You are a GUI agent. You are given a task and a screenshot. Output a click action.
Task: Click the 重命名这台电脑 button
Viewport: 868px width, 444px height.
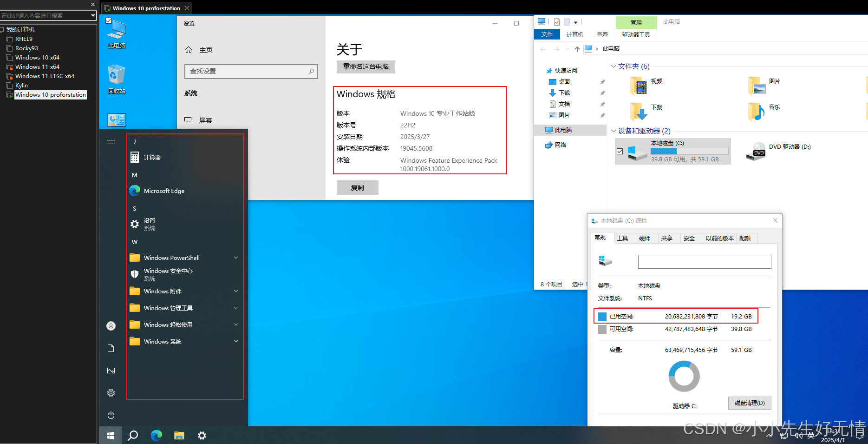click(x=365, y=66)
